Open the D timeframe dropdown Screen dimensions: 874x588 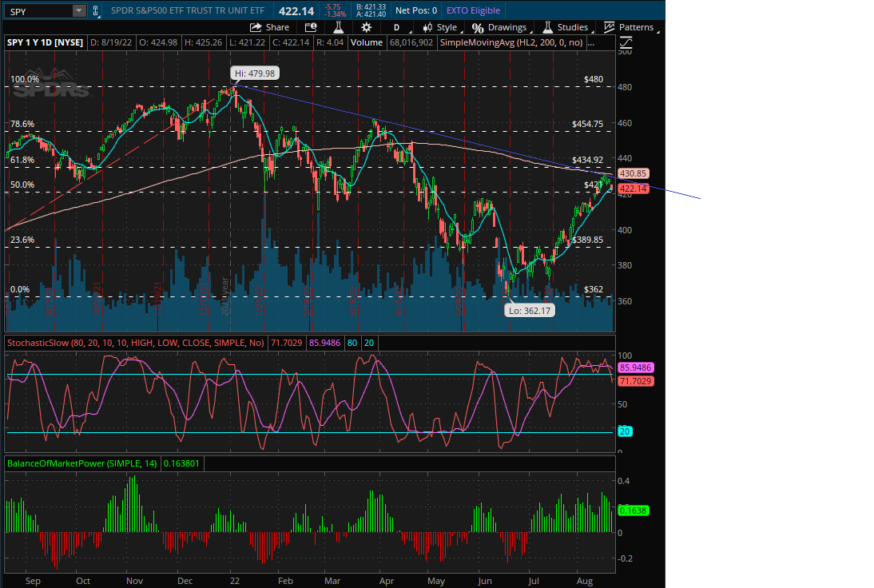[x=399, y=27]
